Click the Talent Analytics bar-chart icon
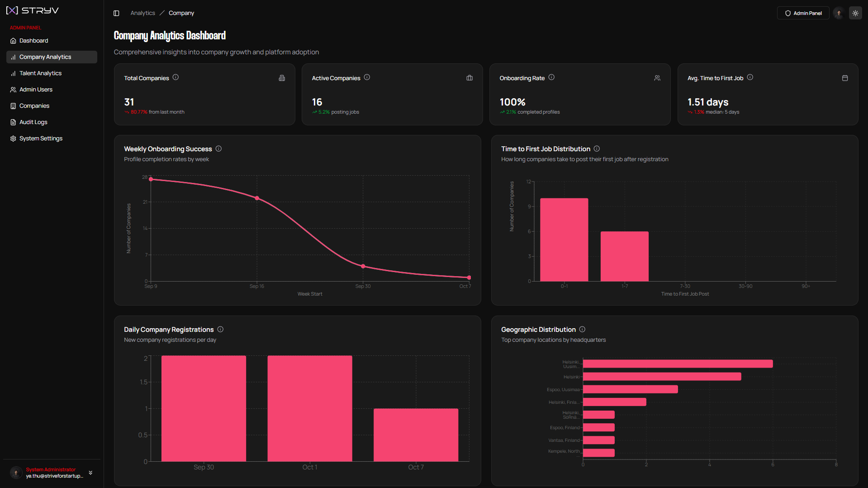The width and height of the screenshot is (868, 488). (13, 73)
